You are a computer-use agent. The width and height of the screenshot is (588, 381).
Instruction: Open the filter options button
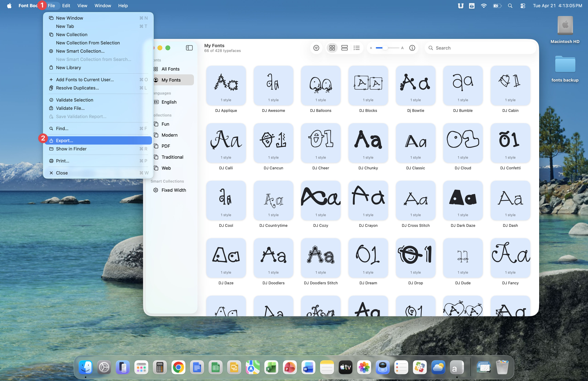click(x=316, y=48)
